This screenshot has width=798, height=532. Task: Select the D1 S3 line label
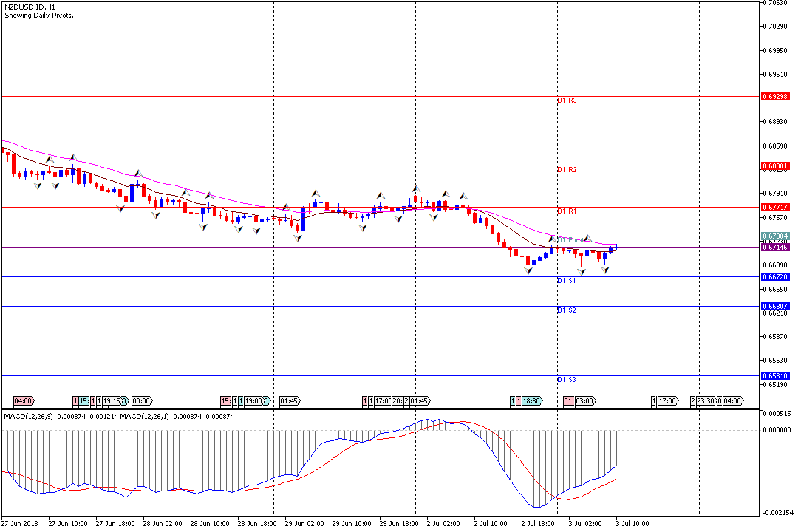click(567, 379)
